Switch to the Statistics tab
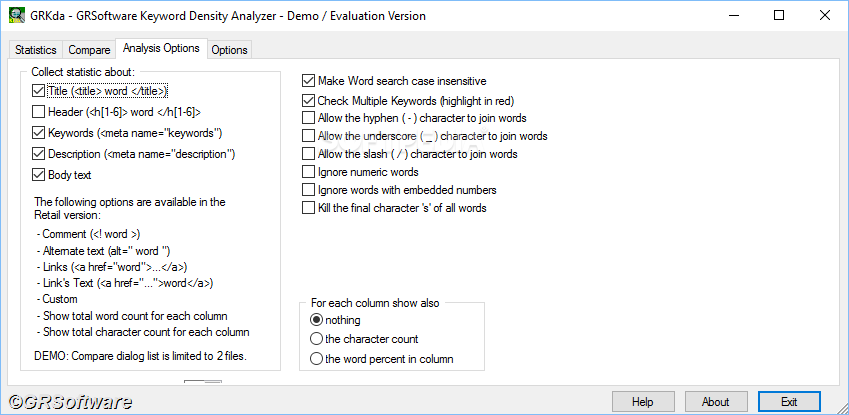The image size is (849, 415). click(x=36, y=50)
